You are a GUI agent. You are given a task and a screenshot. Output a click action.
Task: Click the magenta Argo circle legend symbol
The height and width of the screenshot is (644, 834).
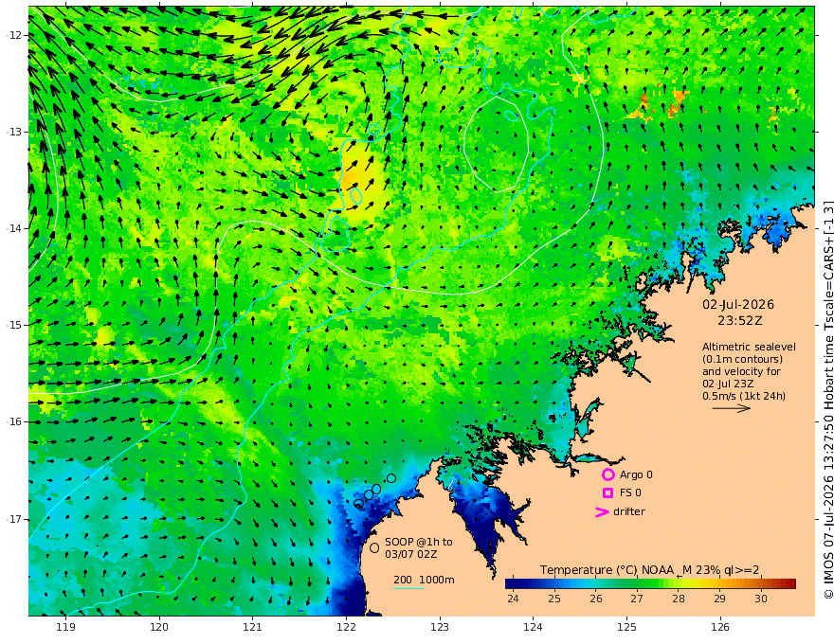coord(607,474)
